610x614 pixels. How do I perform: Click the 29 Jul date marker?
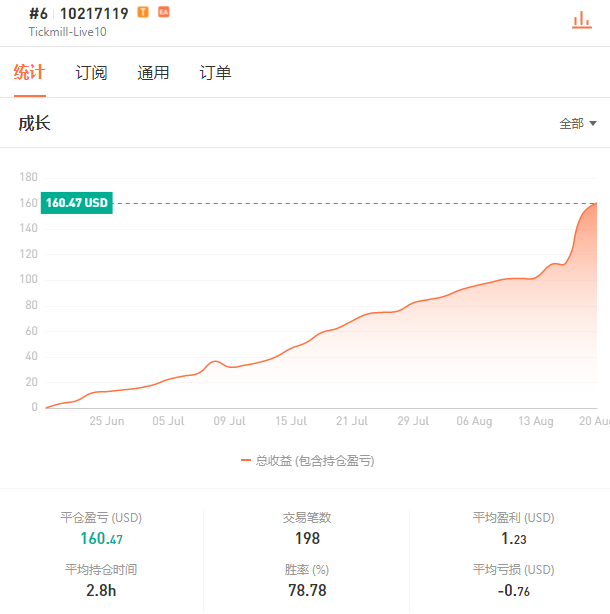[413, 421]
